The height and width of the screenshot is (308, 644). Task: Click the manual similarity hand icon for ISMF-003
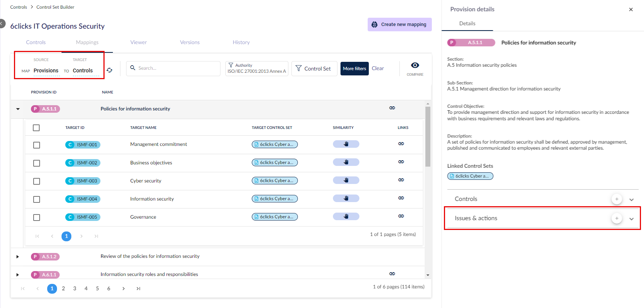click(x=346, y=180)
